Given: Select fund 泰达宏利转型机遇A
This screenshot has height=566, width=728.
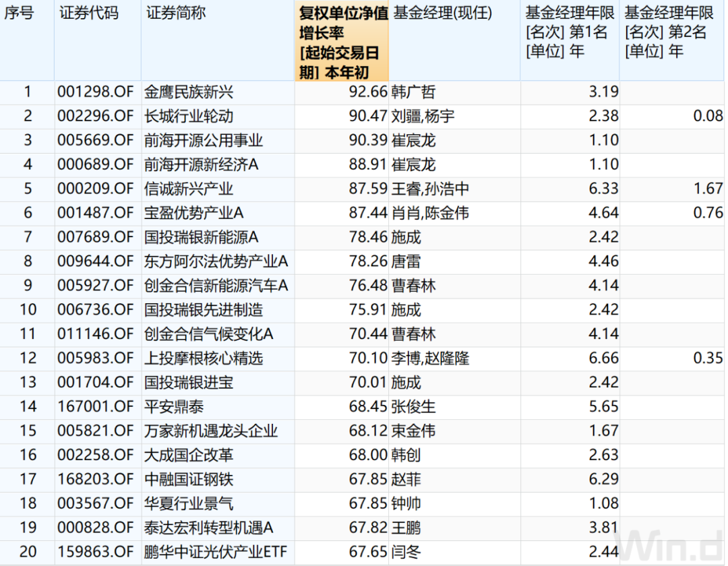Looking at the screenshot, I should [209, 528].
